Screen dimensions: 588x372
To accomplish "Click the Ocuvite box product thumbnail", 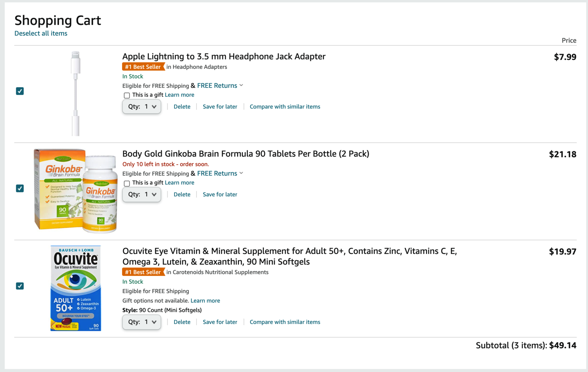I will pos(76,288).
